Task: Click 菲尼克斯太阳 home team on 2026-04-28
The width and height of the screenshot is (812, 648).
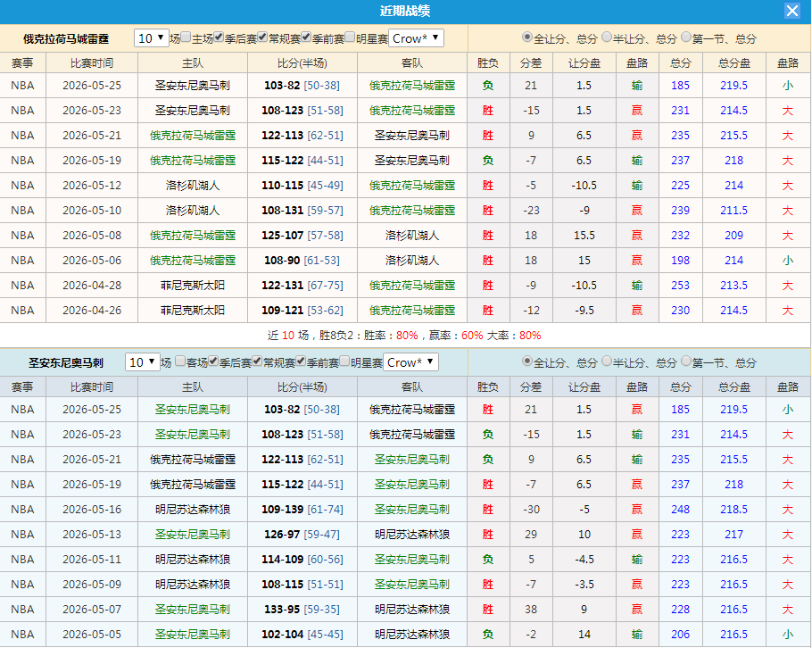Action: click(193, 286)
